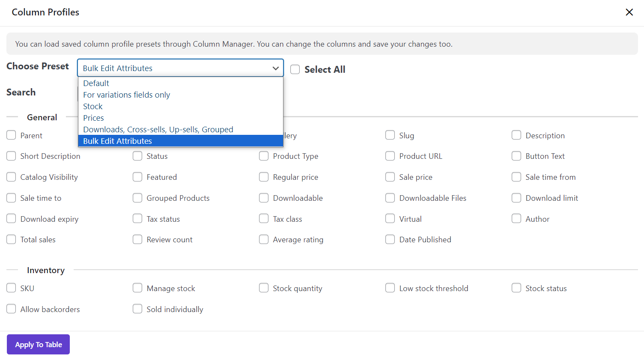Screen dimensions: 644x357
Task: Toggle the Description column checkbox
Action: tap(516, 135)
